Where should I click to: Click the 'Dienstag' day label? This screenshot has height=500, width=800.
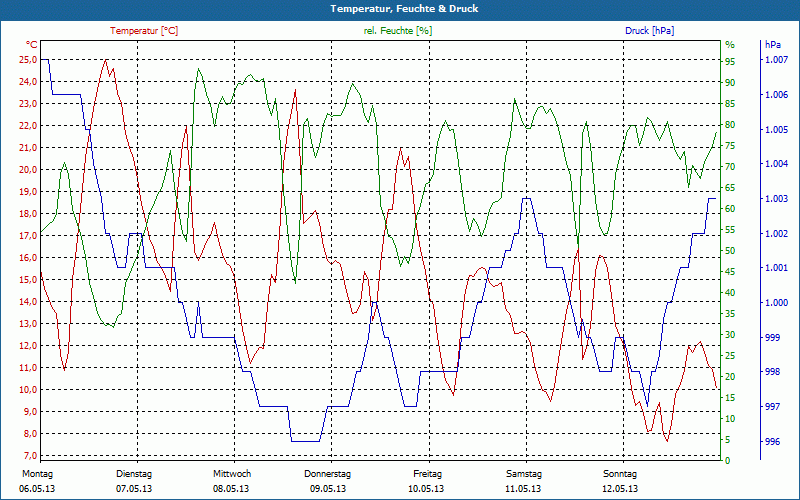[134, 474]
